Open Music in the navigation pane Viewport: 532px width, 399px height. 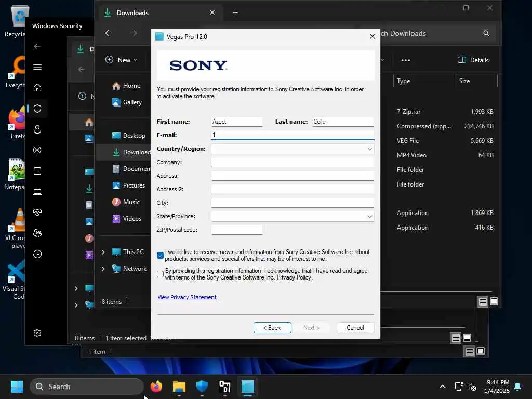126,202
